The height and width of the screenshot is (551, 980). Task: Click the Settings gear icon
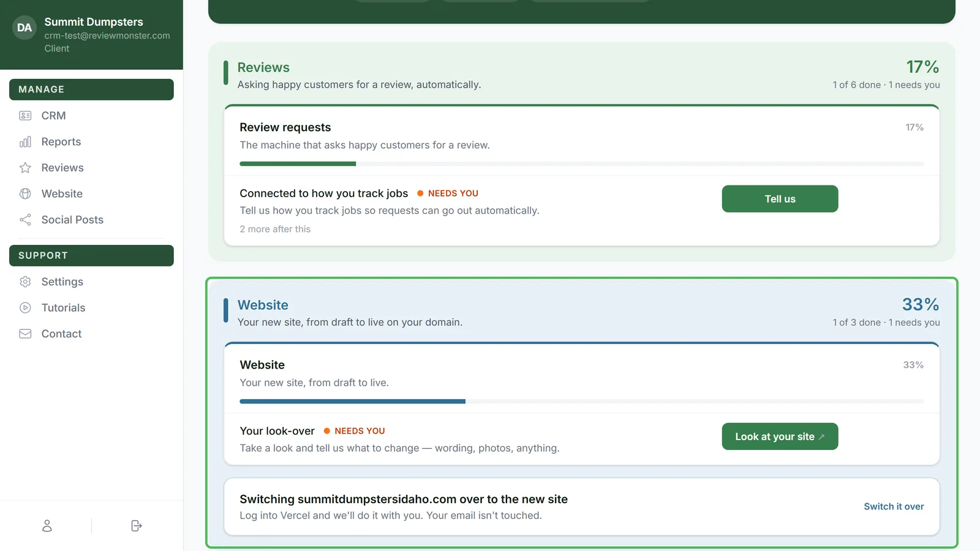tap(25, 282)
